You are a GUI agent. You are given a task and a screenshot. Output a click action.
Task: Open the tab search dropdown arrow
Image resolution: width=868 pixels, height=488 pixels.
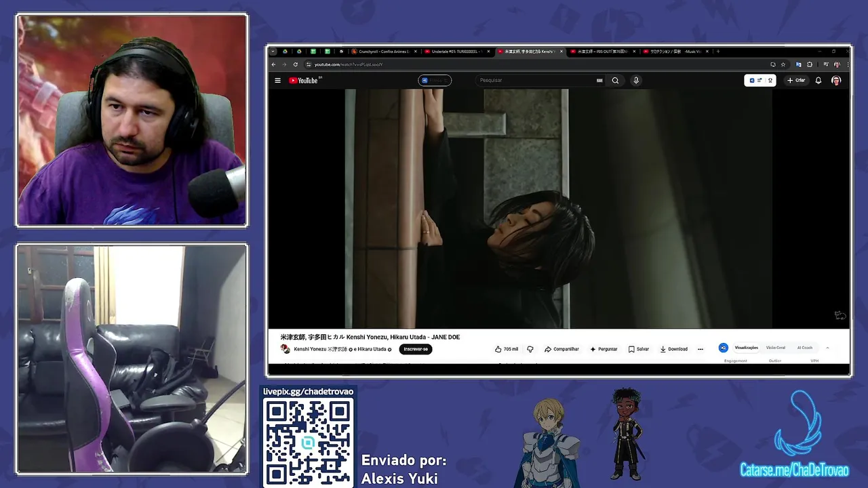(x=273, y=52)
